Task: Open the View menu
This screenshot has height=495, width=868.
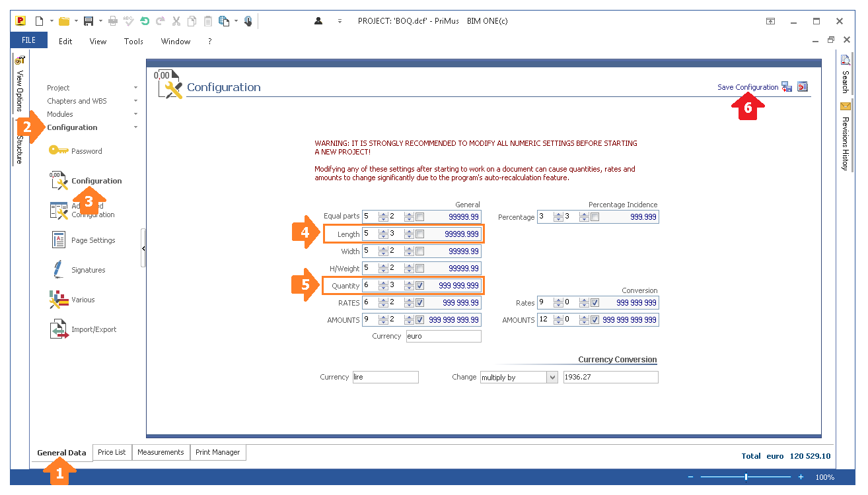Action: [x=98, y=41]
